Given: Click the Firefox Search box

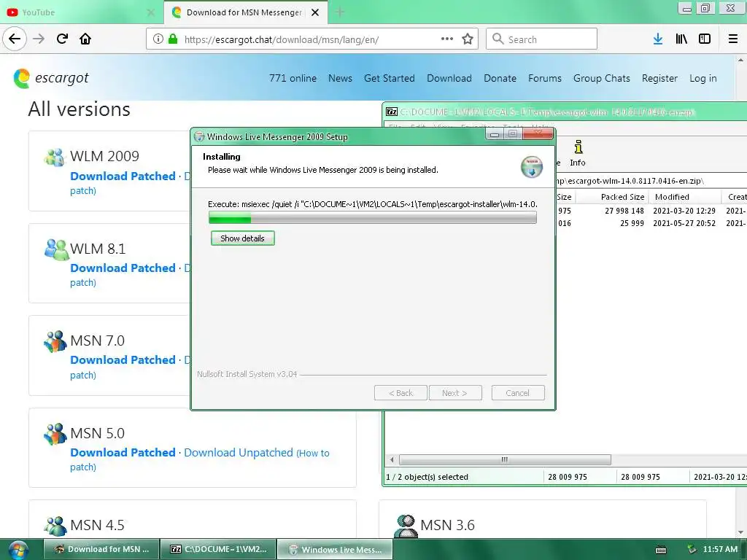Looking at the screenshot, I should tap(542, 39).
